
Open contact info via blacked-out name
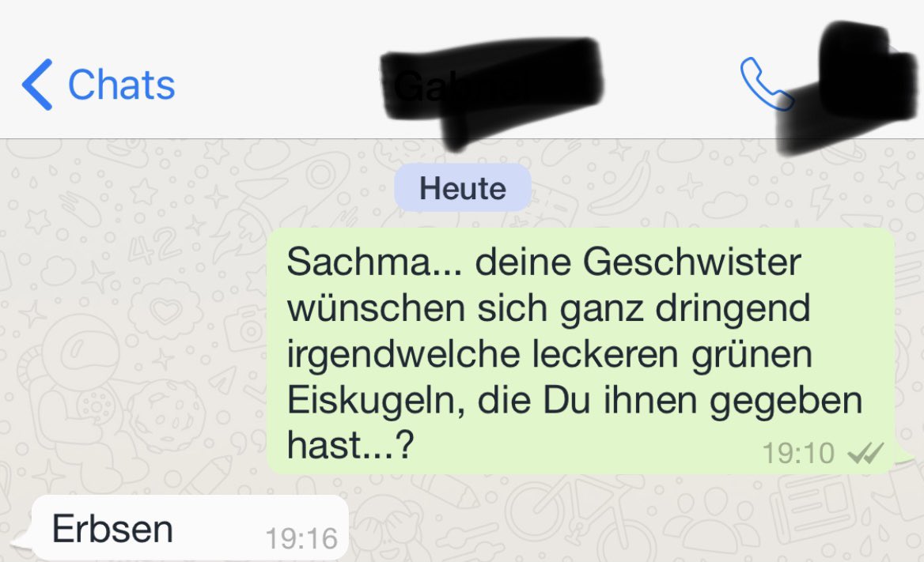coord(492,89)
